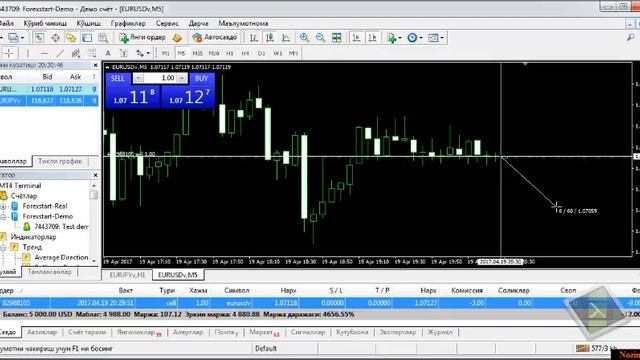
Task: Increase one-click trade volume arrow
Action: point(182,78)
